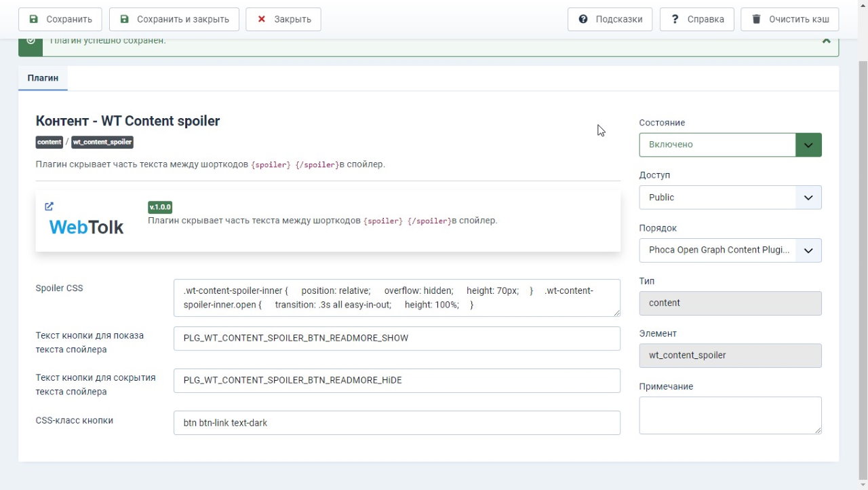868x490 pixels.
Task: Click the trash icon on Очистить кэш
Action: click(x=756, y=20)
